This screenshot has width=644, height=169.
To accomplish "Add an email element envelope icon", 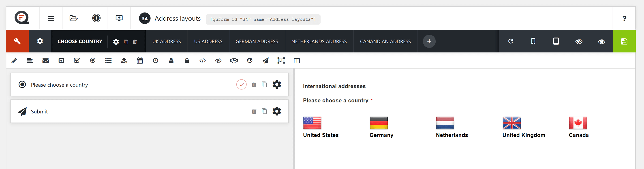I will coord(45,61).
